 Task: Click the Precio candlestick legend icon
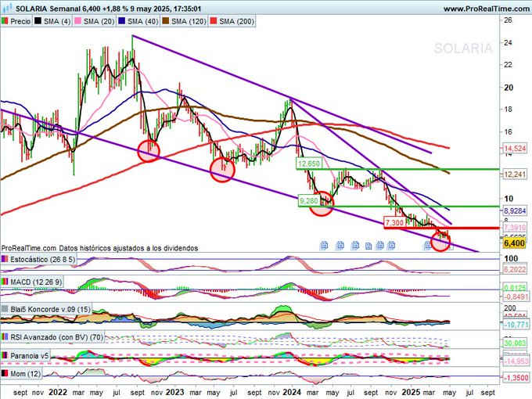click(x=5, y=21)
